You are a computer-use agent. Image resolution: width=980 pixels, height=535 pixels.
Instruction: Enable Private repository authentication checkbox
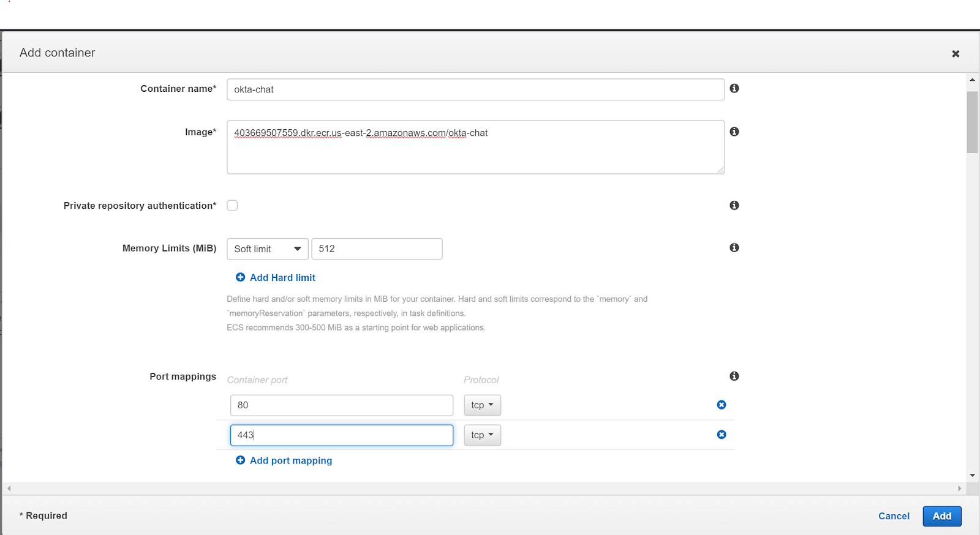click(232, 205)
